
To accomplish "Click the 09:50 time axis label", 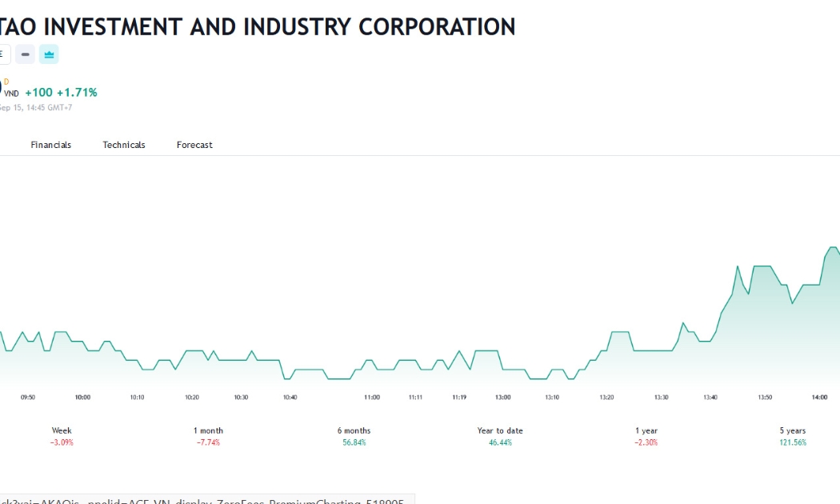I will click(x=28, y=398).
